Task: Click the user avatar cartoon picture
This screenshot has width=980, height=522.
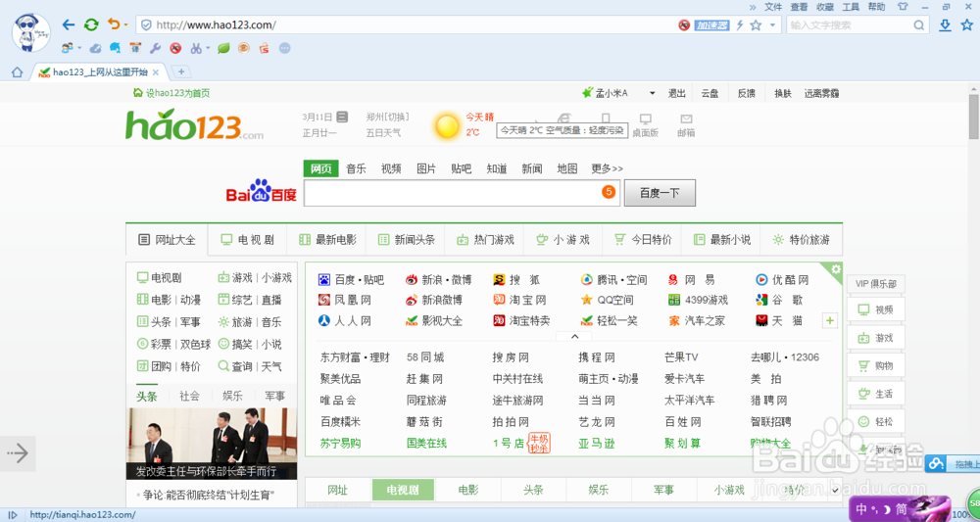Action: tap(31, 32)
